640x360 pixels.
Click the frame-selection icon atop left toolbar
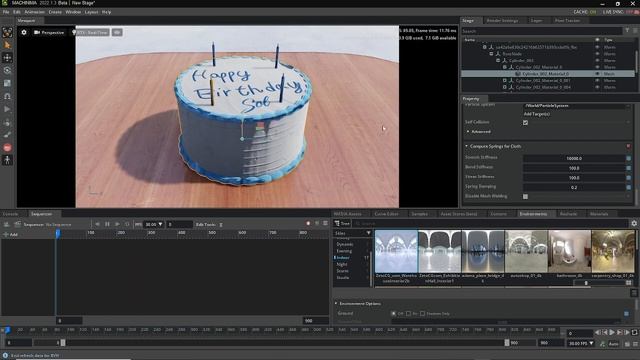click(7, 32)
